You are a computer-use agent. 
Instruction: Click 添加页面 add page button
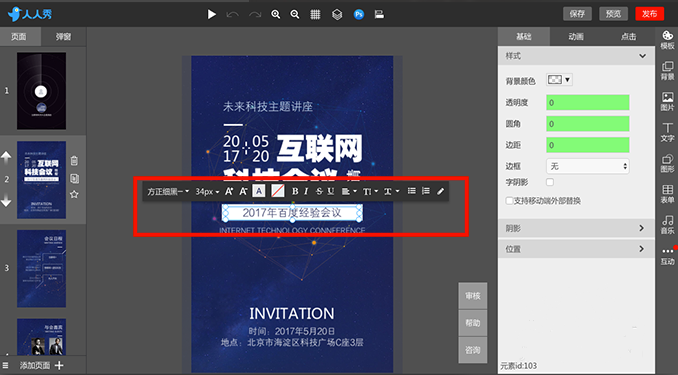[x=42, y=365]
